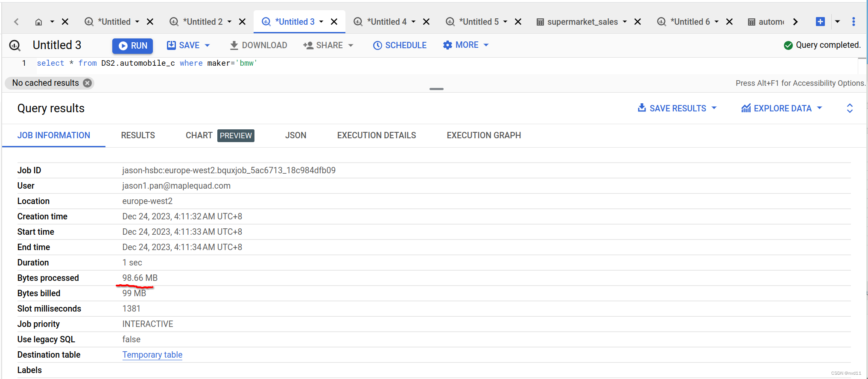This screenshot has height=379, width=868.
Task: Click the DOWNLOAD button
Action: [258, 45]
